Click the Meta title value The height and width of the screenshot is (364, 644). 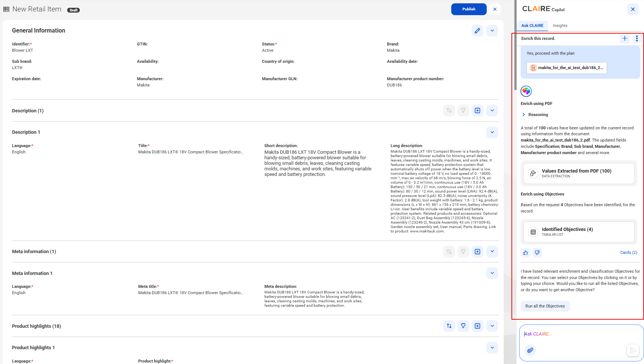(191, 293)
